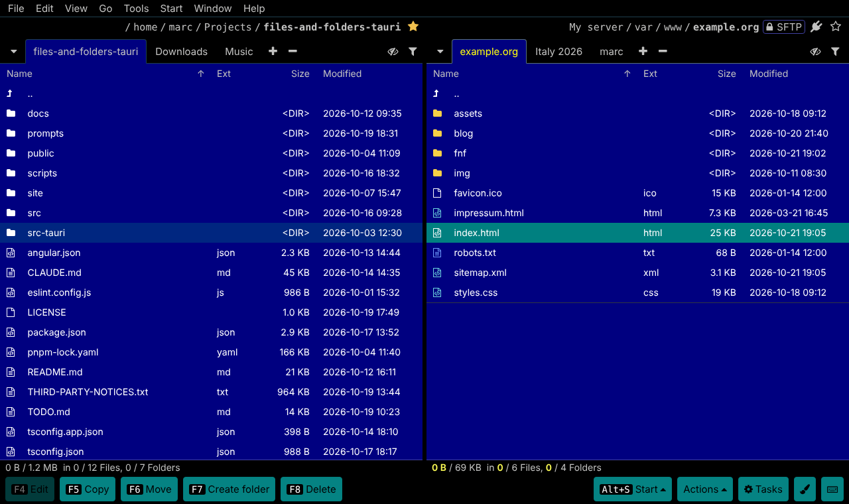The height and width of the screenshot is (504, 849).
Task: Toggle hidden files eye icon in left pane
Action: click(x=393, y=51)
